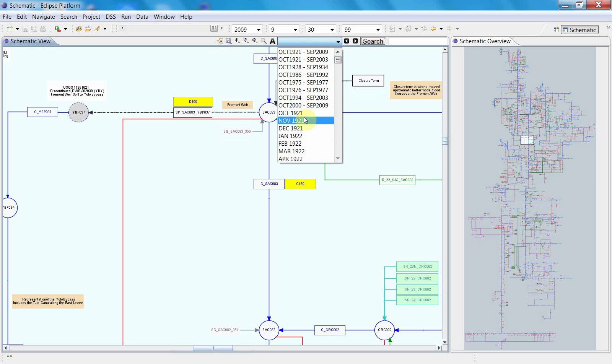
Task: Choose OCT1986 - SEP1992 from dropdown list
Action: 306,75
